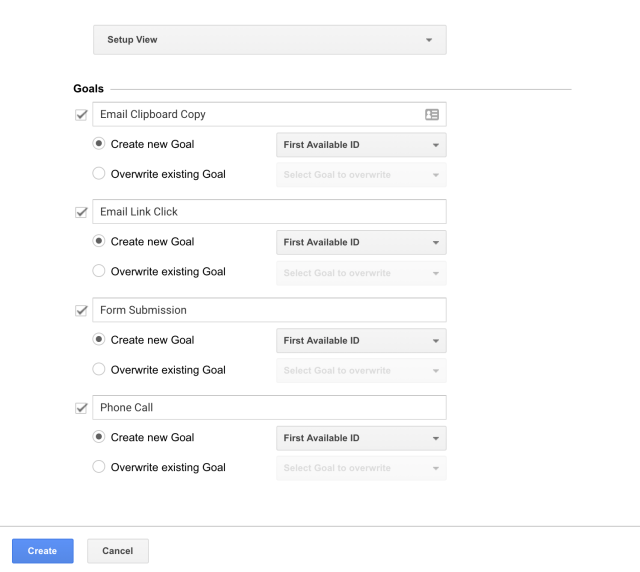Click the contact card icon in Email Clipboard Copy field
The height and width of the screenshot is (572, 640).
(x=432, y=114)
